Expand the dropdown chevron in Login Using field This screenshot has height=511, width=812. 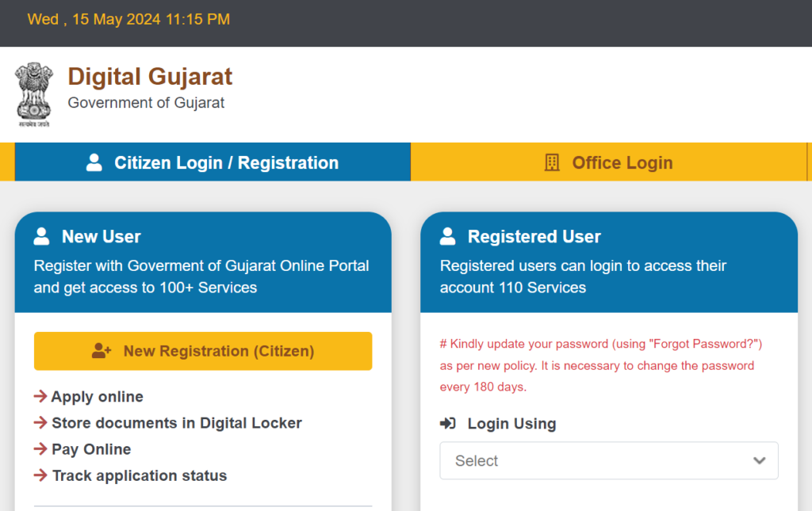759,460
